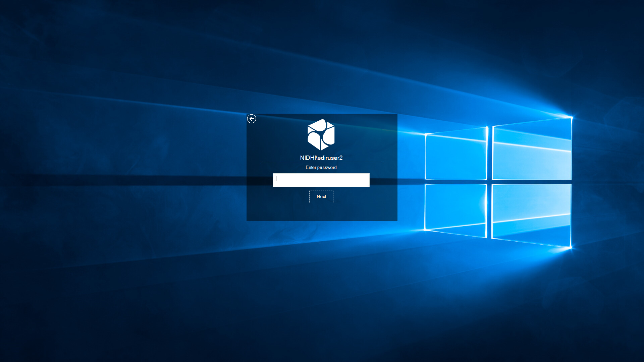
Task: Click the divider line below the username
Action: [x=321, y=163]
